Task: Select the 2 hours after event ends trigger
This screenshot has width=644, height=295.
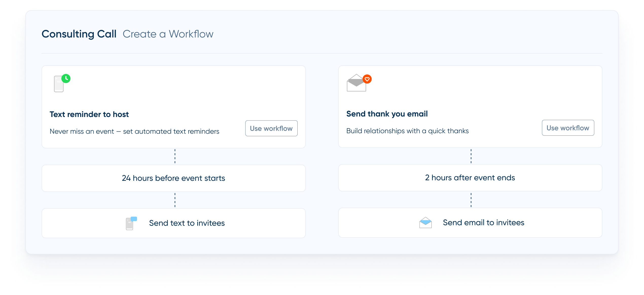Action: point(470,178)
